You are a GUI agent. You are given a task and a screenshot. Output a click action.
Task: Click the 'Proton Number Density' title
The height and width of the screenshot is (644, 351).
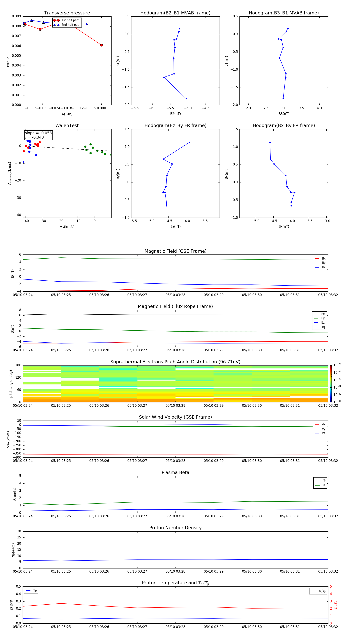[175, 528]
